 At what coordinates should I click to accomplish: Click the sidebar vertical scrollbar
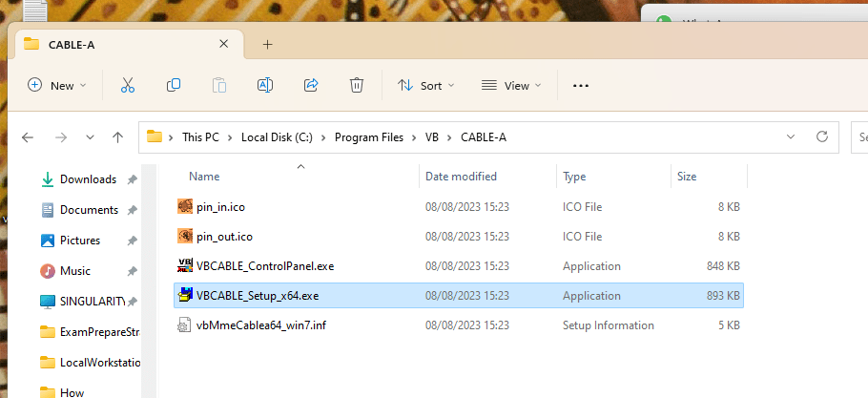coord(149,281)
